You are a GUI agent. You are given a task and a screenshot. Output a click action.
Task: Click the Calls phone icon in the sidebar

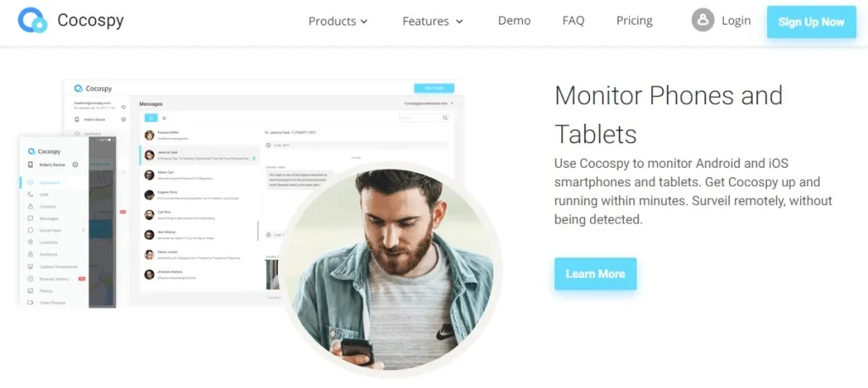pos(31,194)
